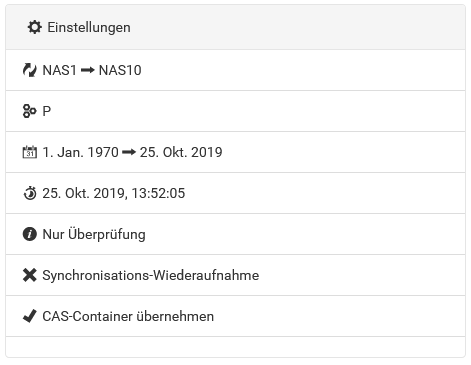This screenshot has width=471, height=365.
Task: Click the arrow between NAS1 and NAS10
Action: pos(88,70)
